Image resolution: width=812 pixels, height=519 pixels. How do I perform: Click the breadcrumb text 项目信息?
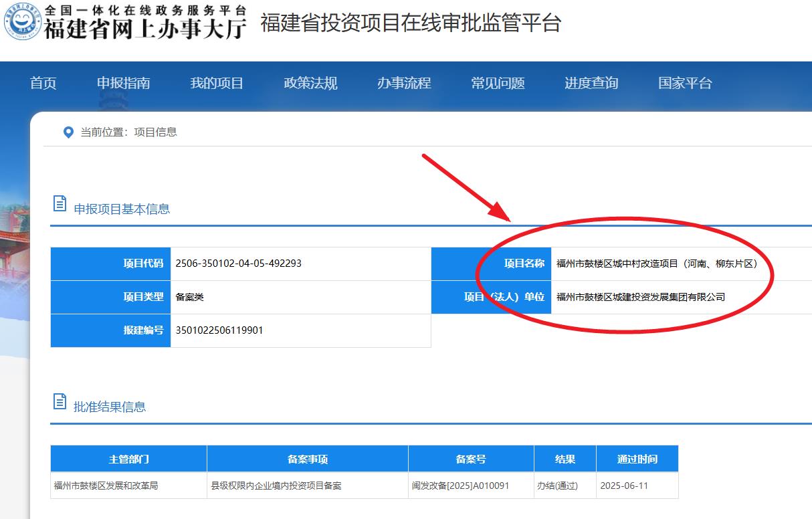(x=156, y=132)
